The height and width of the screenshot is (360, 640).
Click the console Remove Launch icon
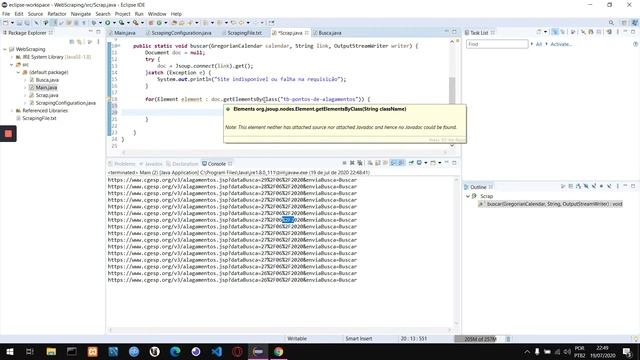point(352,163)
